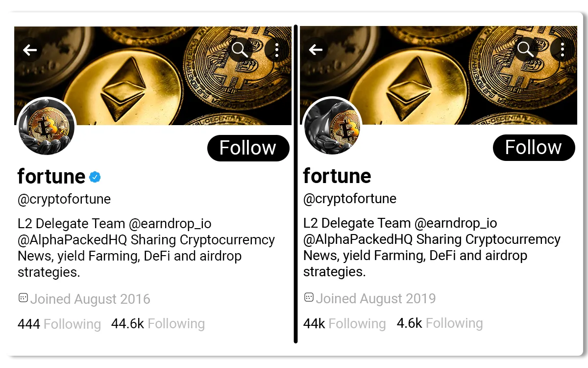The width and height of the screenshot is (588, 368).
Task: Open the three-dot menu on left profile
Action: point(277,50)
